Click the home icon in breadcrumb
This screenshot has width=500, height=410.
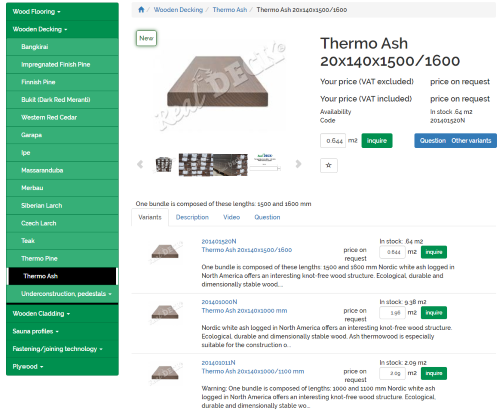coord(141,10)
